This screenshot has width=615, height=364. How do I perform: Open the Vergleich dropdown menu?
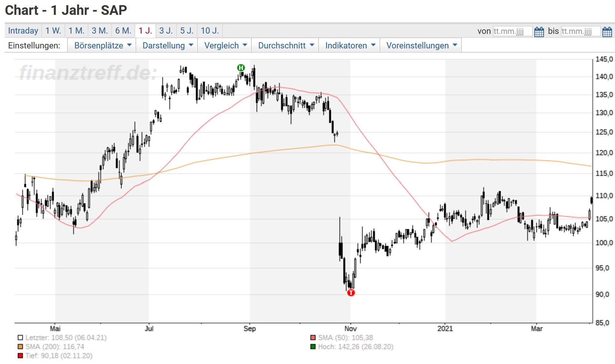(x=225, y=45)
